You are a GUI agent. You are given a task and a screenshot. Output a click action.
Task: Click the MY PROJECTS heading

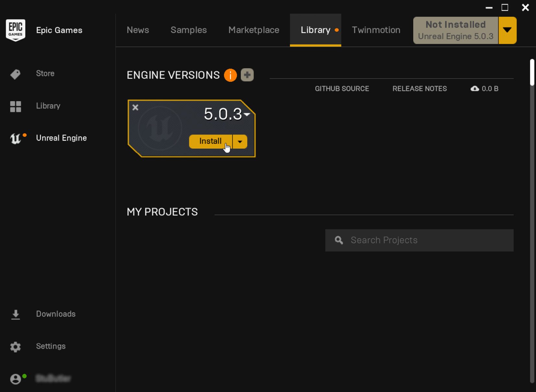162,212
